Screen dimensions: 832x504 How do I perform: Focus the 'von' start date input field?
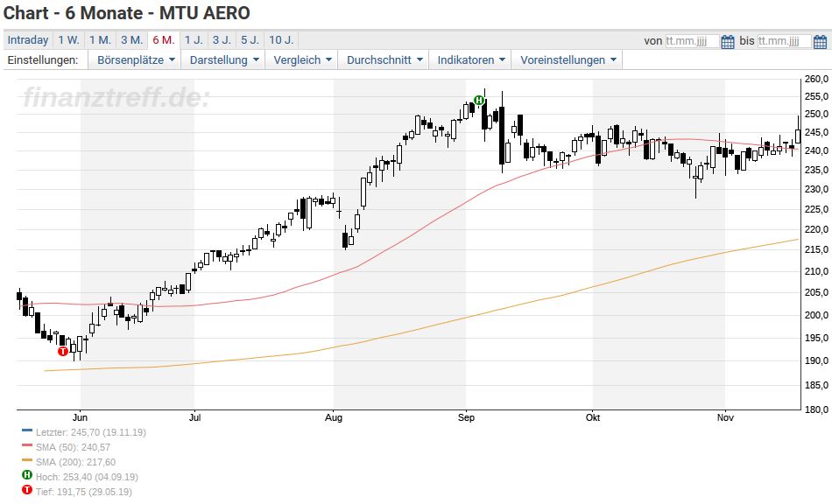[x=692, y=41]
